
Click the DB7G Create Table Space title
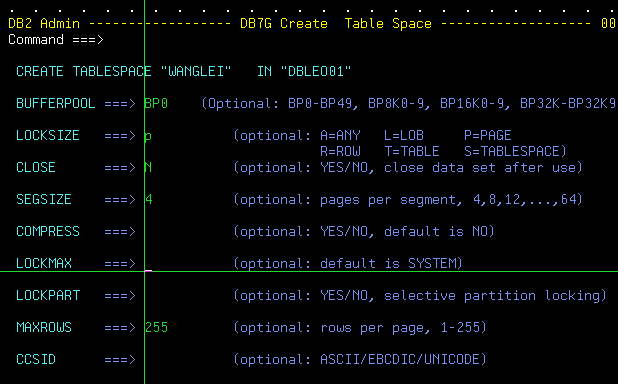(336, 23)
